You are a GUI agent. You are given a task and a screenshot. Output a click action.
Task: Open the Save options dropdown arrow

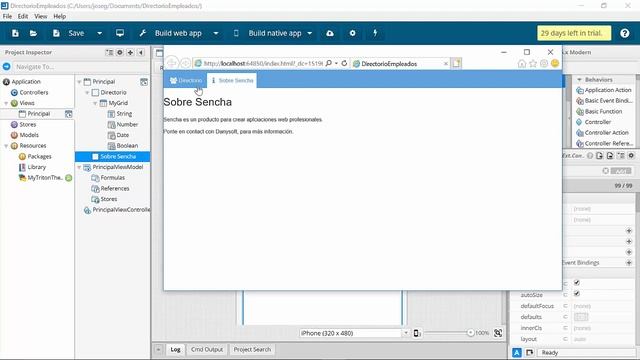tap(99, 33)
